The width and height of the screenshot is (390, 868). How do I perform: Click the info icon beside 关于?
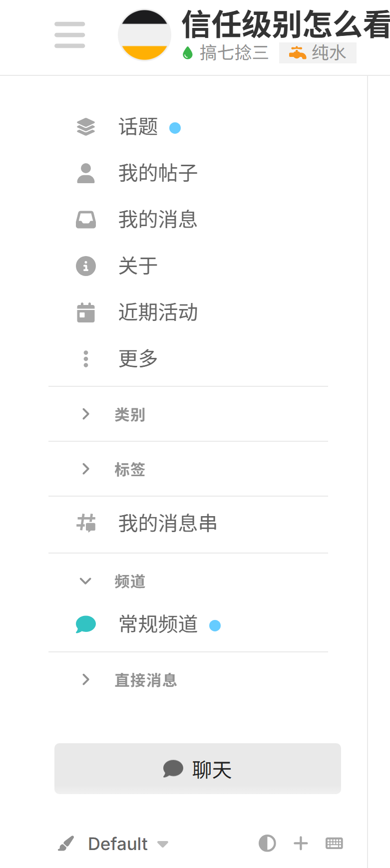[86, 266]
